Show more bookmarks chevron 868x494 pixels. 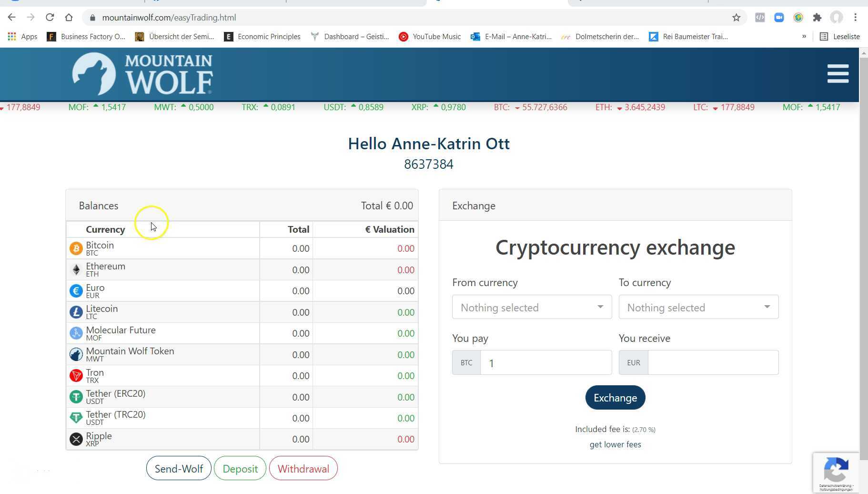tap(804, 37)
